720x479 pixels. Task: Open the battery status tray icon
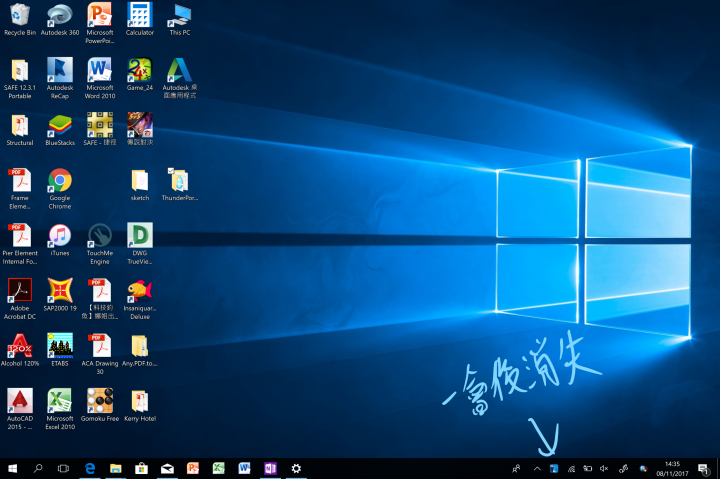pos(588,468)
